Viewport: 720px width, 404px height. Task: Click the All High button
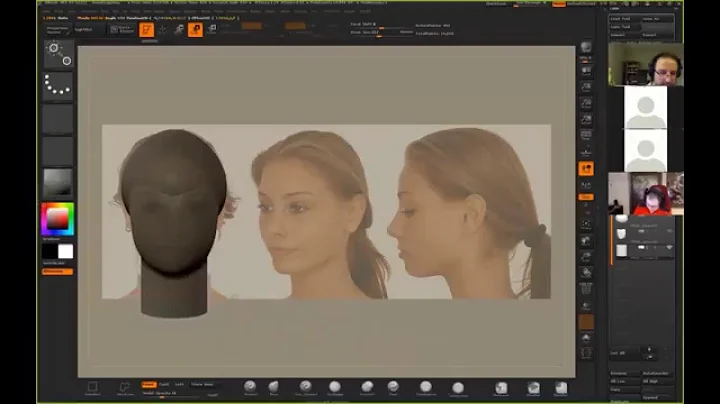(658, 382)
